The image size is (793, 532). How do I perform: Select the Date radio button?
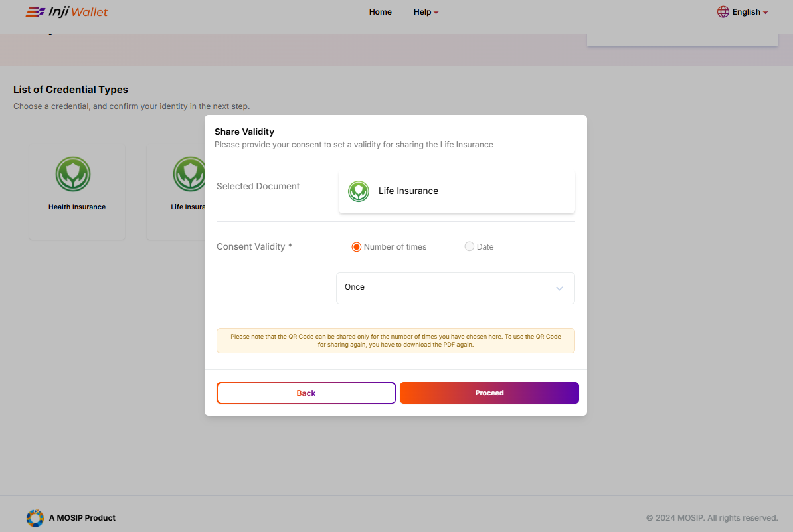pos(470,247)
